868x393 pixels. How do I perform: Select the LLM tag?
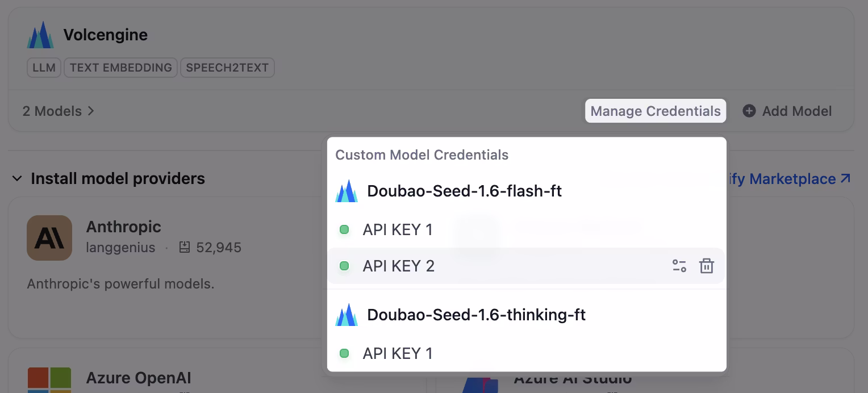click(x=44, y=68)
